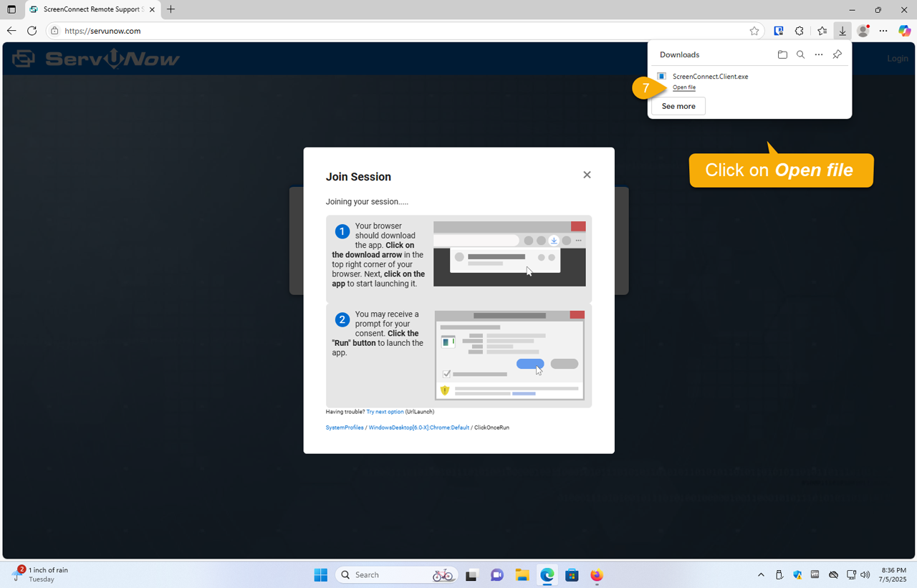Click the Windows Security tray icon

click(x=797, y=575)
